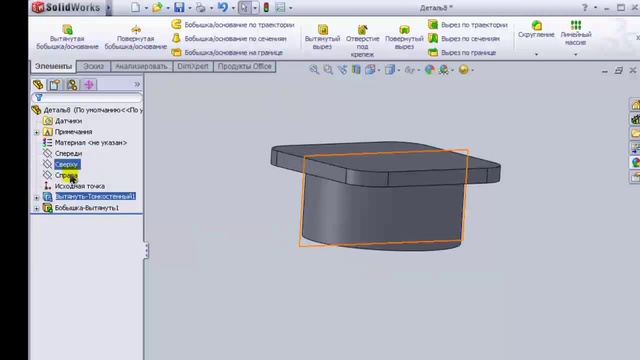640x360 pixels.
Task: Switch to the Эскиз tab
Action: [x=93, y=67]
